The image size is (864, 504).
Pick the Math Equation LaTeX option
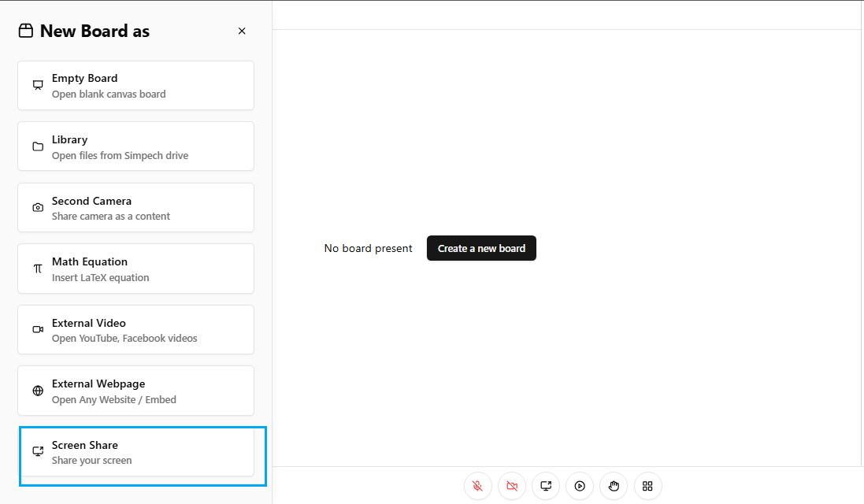point(135,269)
